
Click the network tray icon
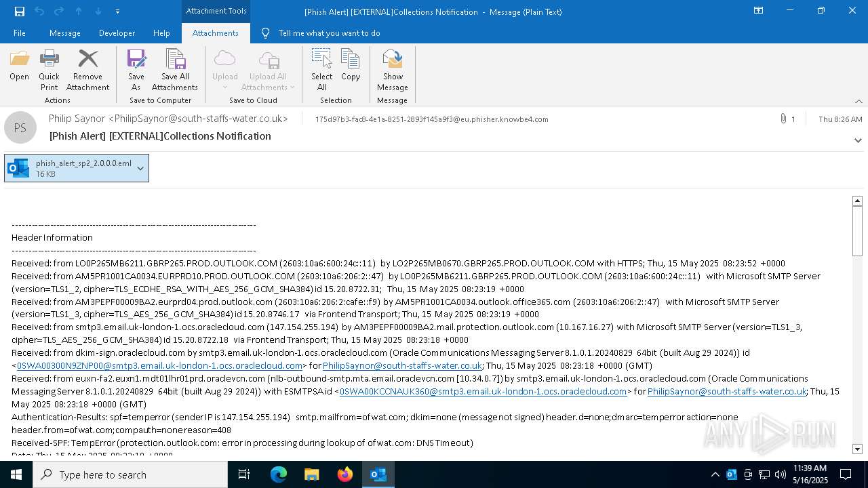764,474
